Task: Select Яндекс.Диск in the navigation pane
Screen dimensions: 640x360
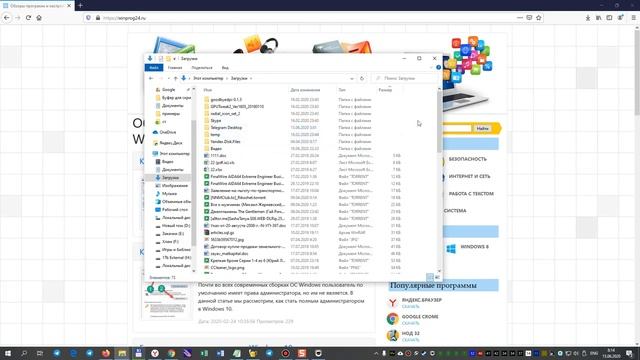Action: click(171, 143)
